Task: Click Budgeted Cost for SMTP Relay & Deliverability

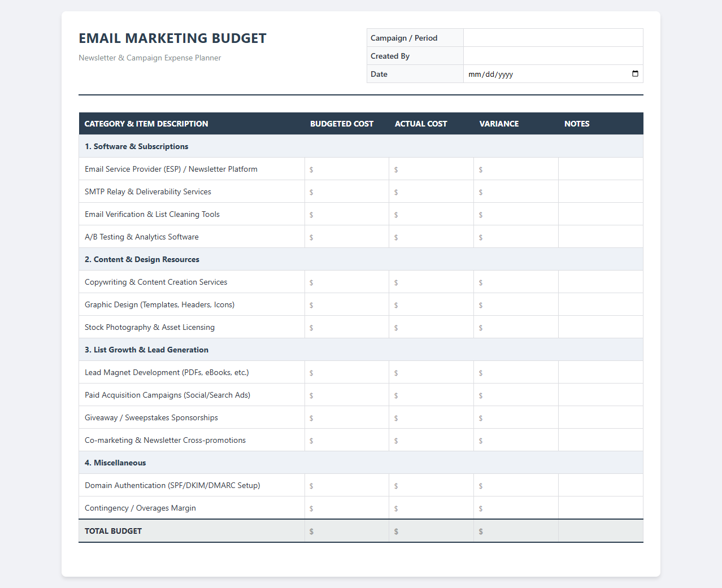Action: coord(347,191)
